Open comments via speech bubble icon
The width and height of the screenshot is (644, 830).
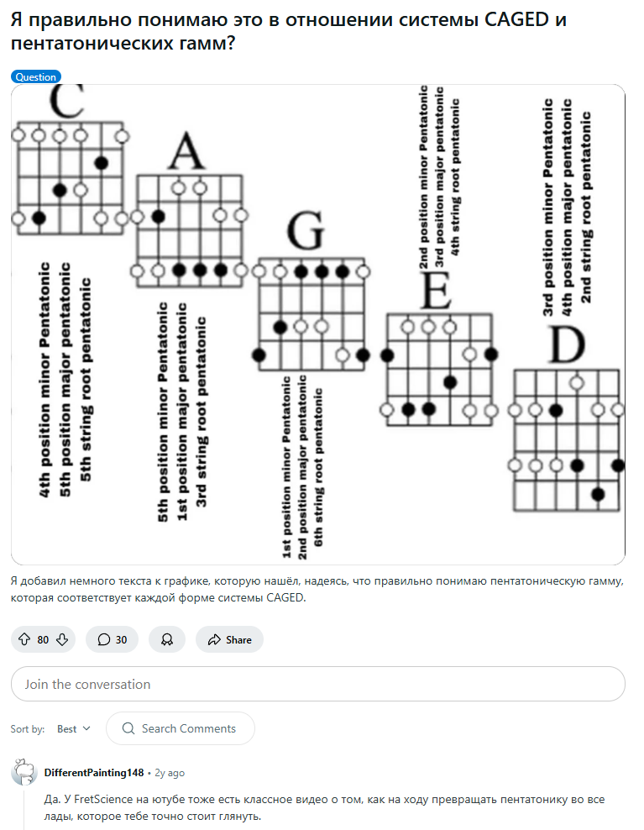tap(104, 639)
